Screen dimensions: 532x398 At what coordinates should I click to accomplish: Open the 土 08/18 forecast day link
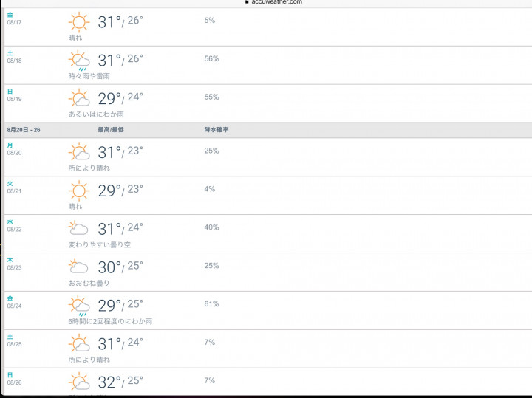[13, 57]
